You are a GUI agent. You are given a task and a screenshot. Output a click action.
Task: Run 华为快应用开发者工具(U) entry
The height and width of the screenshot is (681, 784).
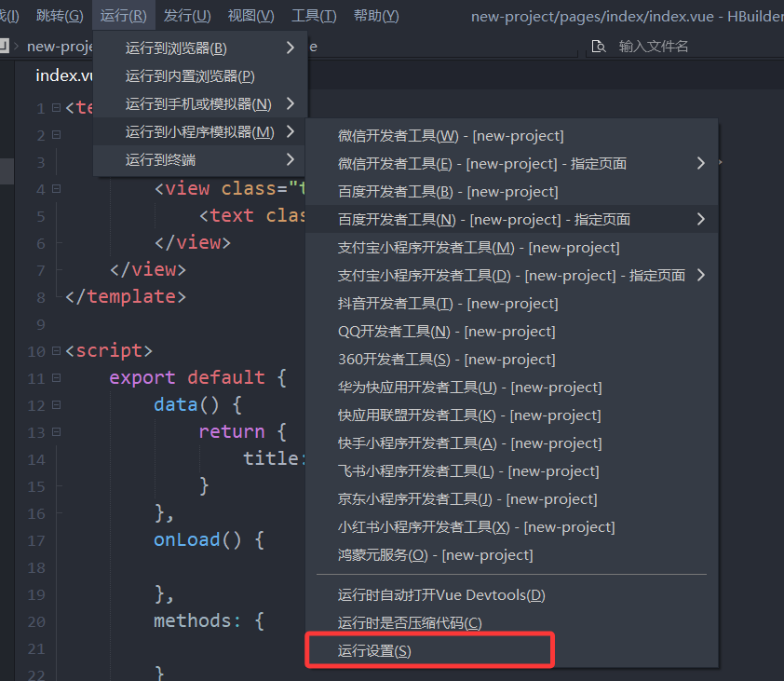tap(512, 388)
